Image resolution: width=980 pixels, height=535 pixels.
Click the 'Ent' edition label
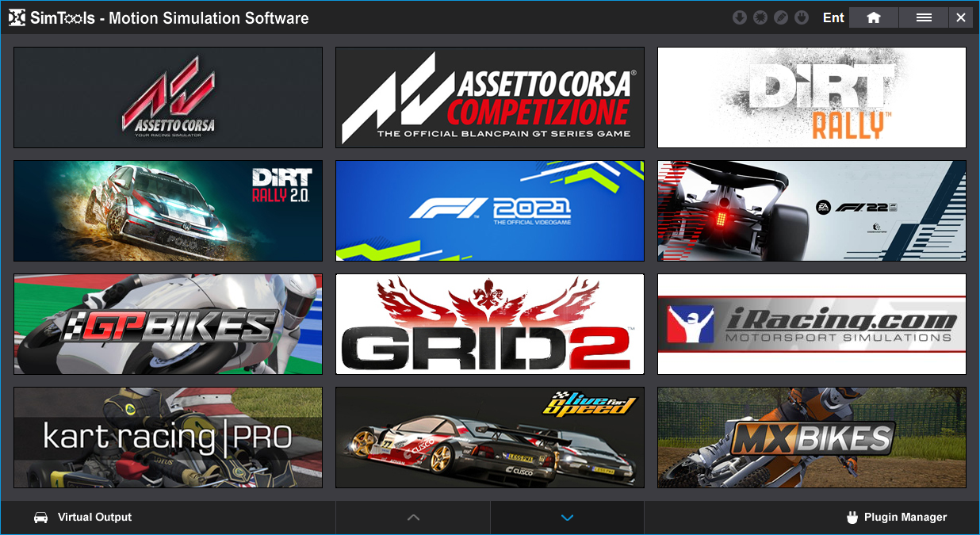(833, 17)
